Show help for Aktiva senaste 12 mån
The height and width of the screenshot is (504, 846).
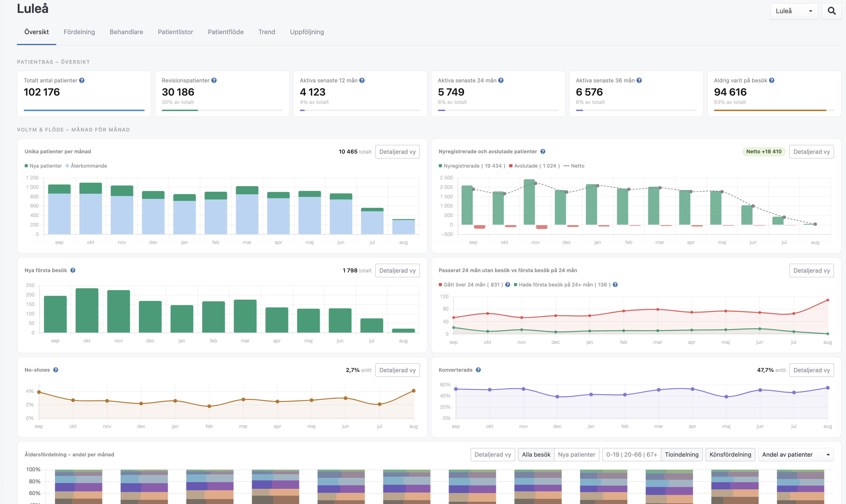(362, 80)
